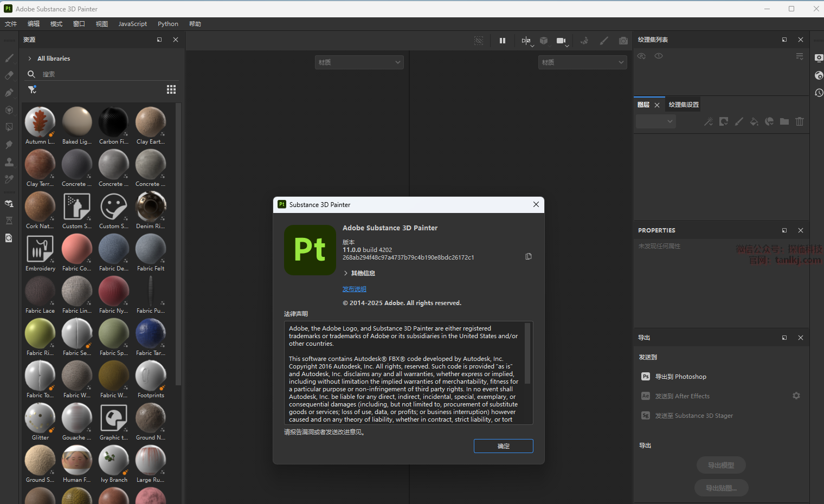Viewport: 824px width, 504px height.
Task: Select the Clone stamp tool
Action: click(9, 162)
